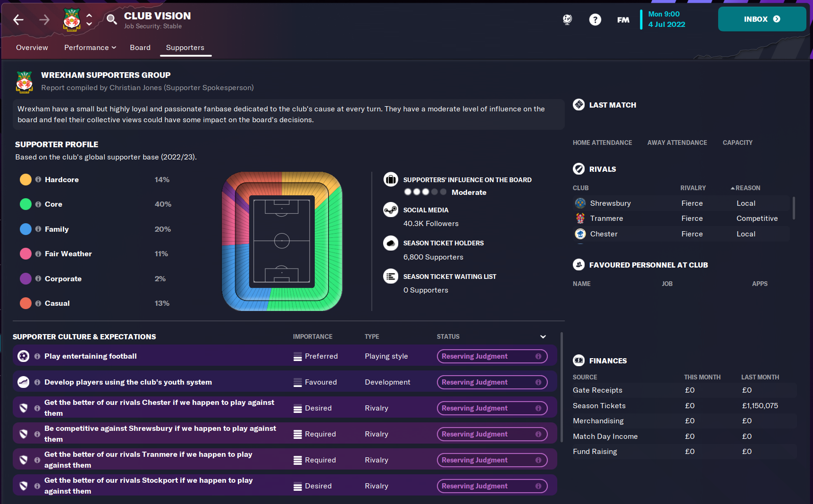Toggle the club switcher up/down arrows

(89, 19)
